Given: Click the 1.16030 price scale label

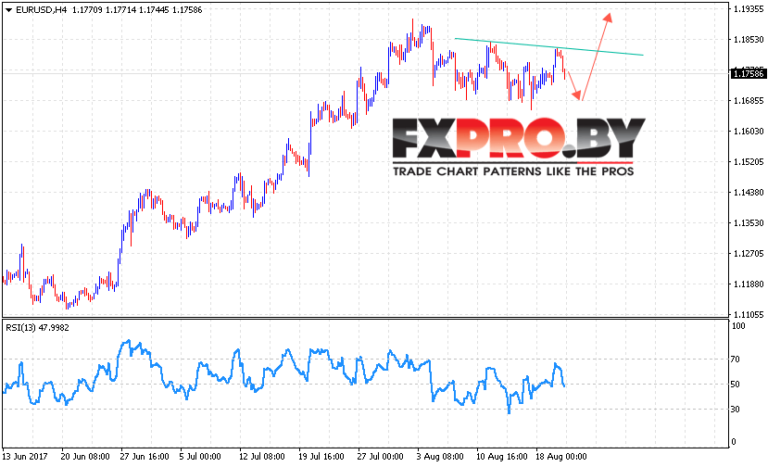Looking at the screenshot, I should [748, 131].
